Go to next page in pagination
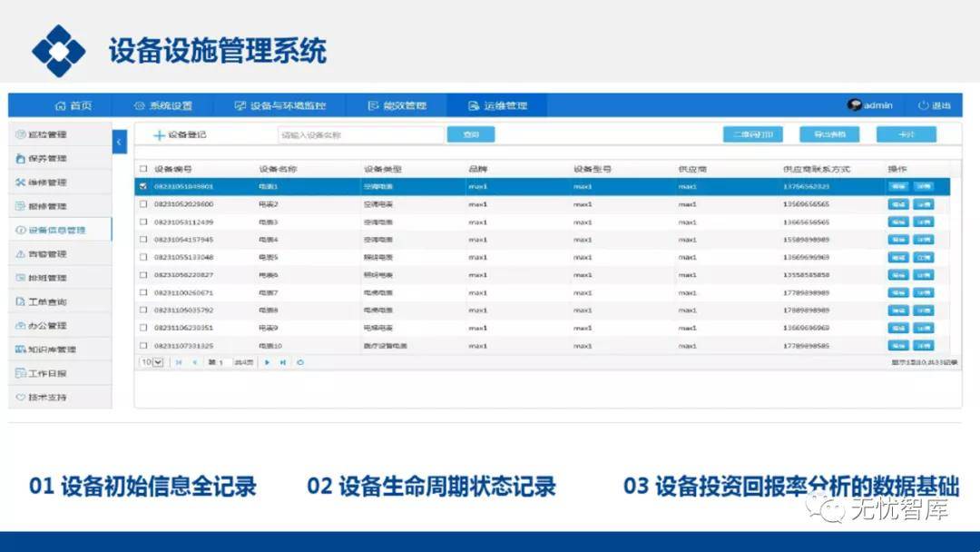 [x=268, y=362]
